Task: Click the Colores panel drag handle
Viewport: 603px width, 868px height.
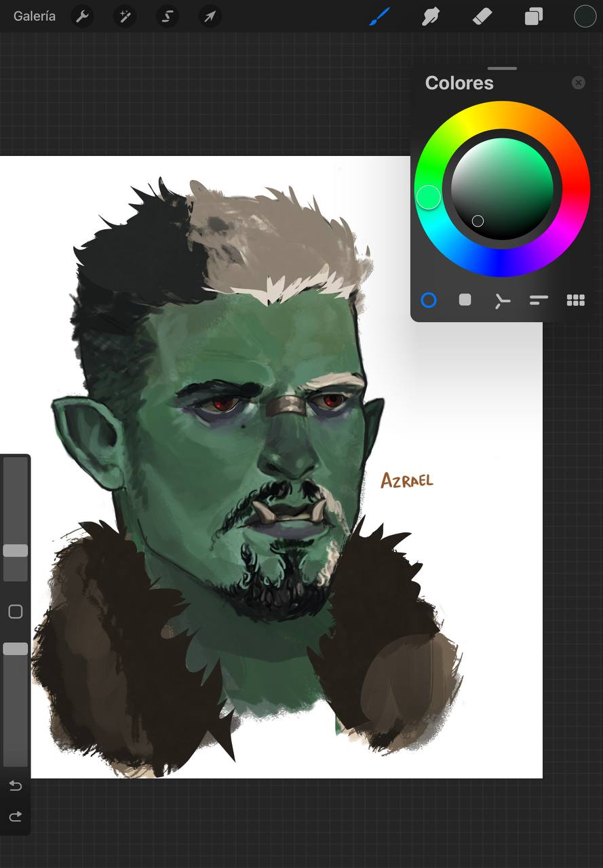Action: pos(502,68)
